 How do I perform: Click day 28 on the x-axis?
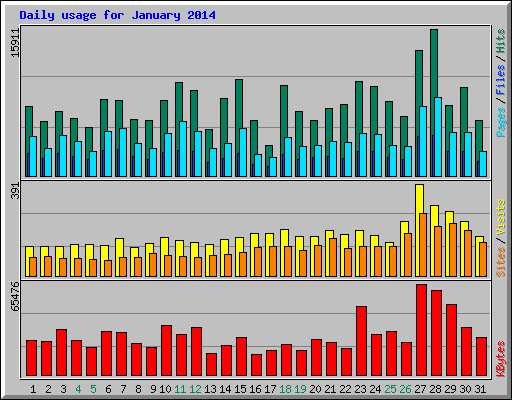tap(435, 389)
